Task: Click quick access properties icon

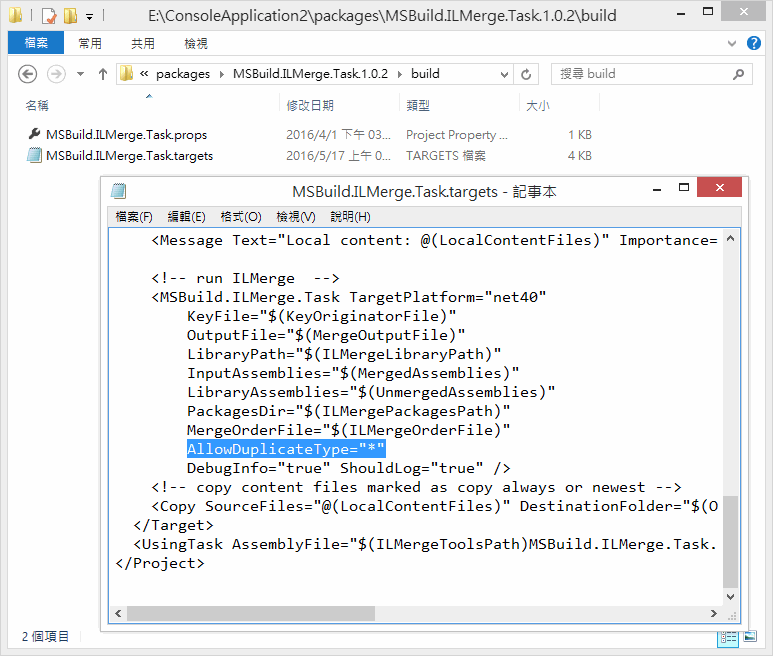Action: click(49, 16)
